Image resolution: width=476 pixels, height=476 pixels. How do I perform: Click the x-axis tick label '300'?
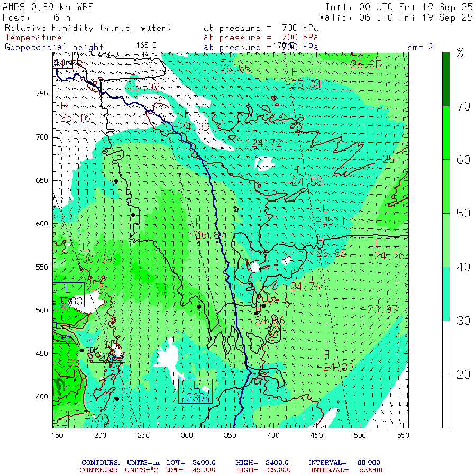coord(187,435)
